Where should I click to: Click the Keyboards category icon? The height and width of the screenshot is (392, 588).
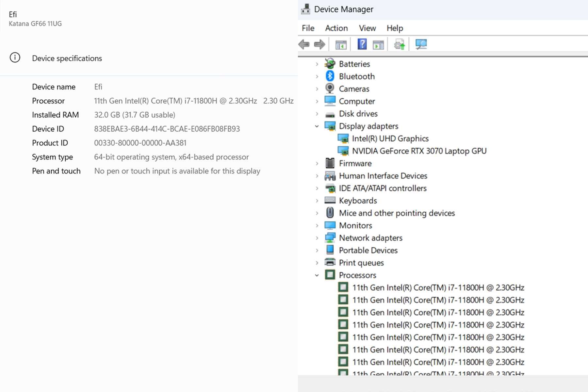point(330,200)
